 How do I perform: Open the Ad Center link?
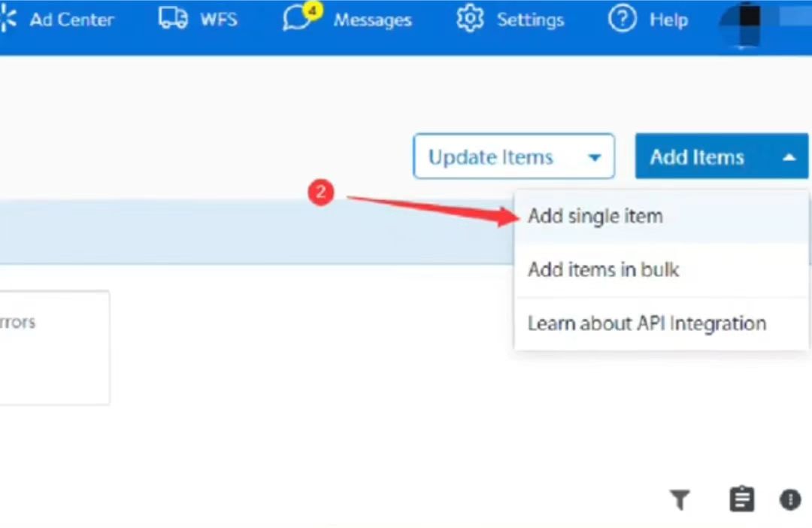pyautogui.click(x=71, y=20)
